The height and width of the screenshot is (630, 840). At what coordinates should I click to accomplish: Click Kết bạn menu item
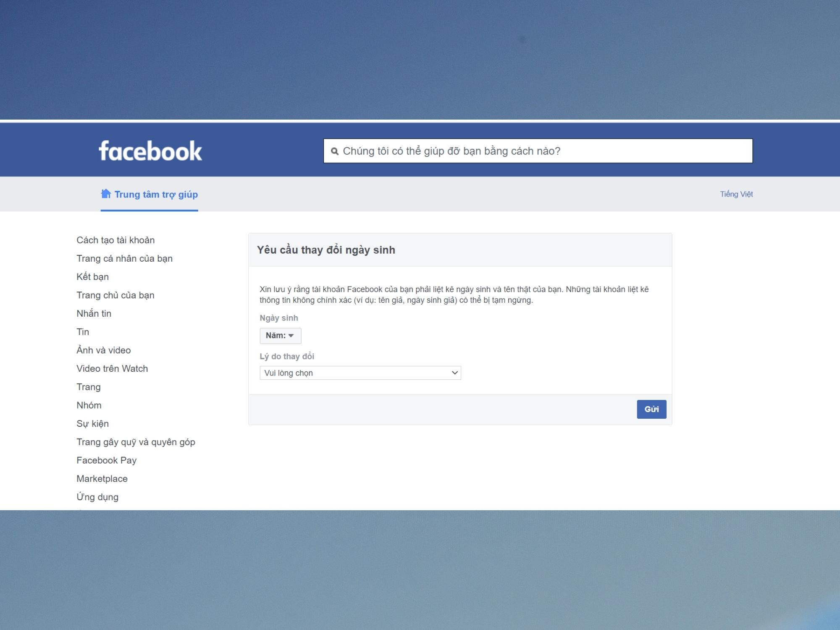pyautogui.click(x=92, y=276)
